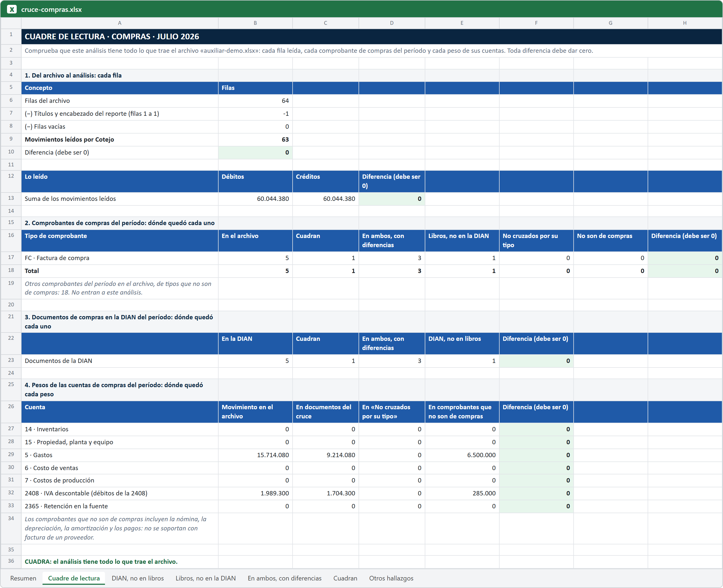Select Gastos movement cell 15.714.080
This screenshot has height=588, width=723.
tap(255, 455)
